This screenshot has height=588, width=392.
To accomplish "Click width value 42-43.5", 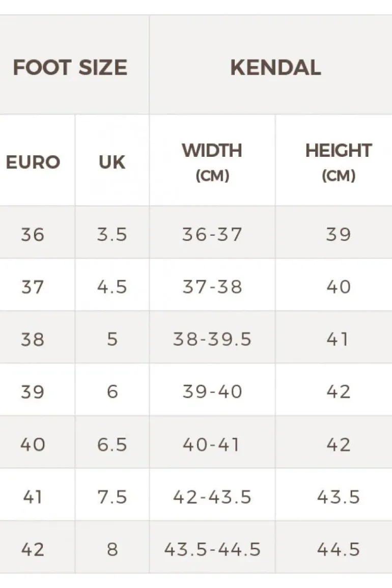I will tap(212, 497).
